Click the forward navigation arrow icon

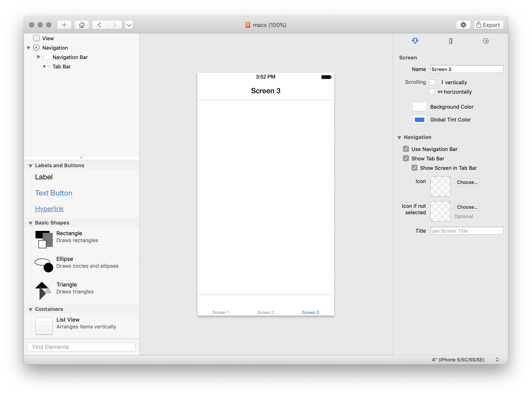coord(114,25)
